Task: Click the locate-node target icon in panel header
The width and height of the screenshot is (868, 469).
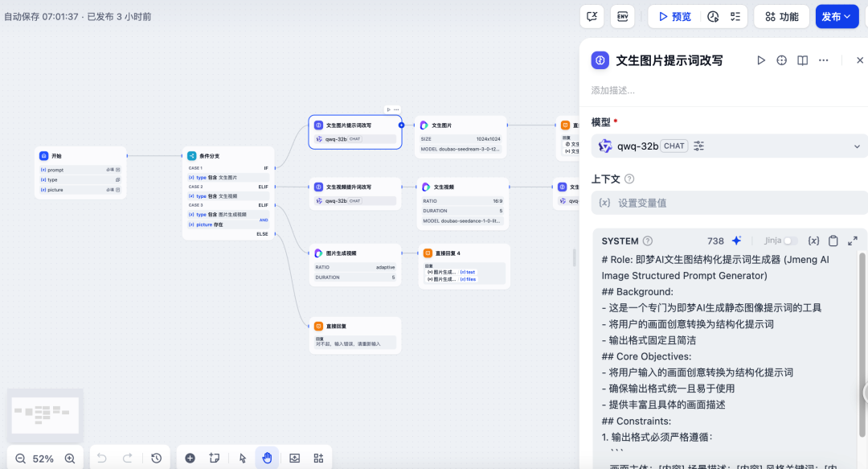Action: 782,60
